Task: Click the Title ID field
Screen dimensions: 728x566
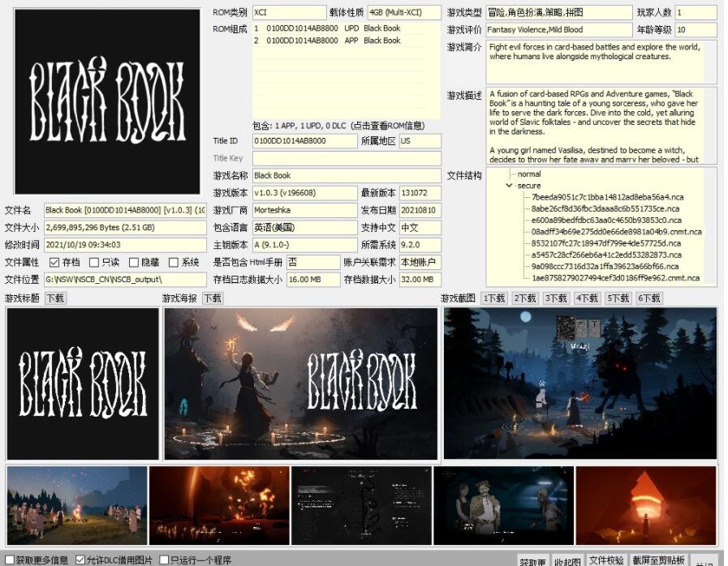Action: [304, 141]
